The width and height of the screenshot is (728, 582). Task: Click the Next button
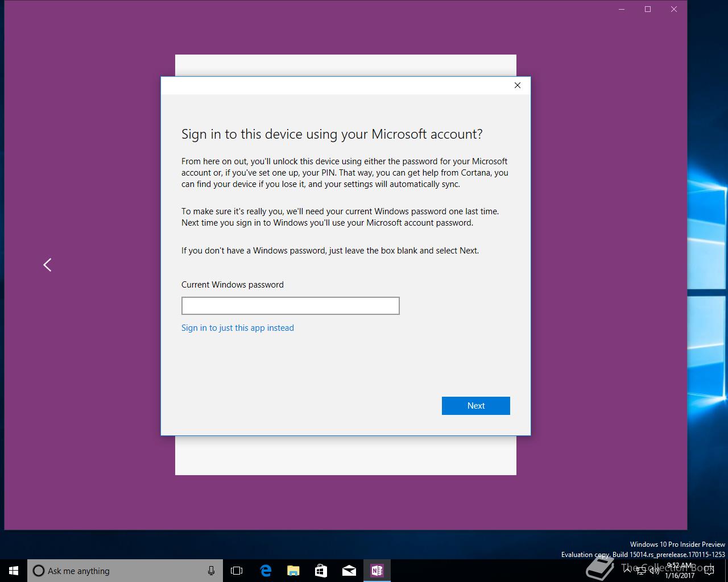point(476,406)
